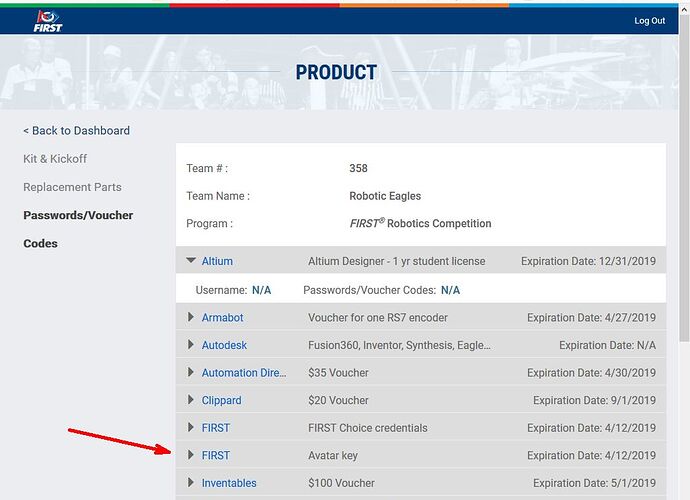Collapse the Altium row triangle
690x500 pixels.
(x=191, y=261)
